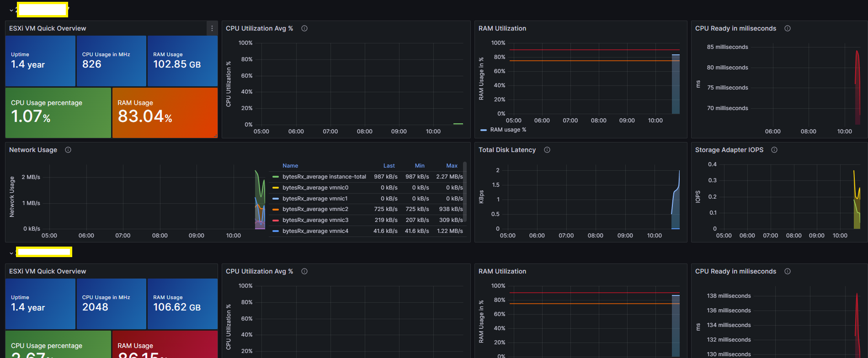Click the lower ESXi VM Quick Overview panel title
868x358 pixels.
pos(48,271)
